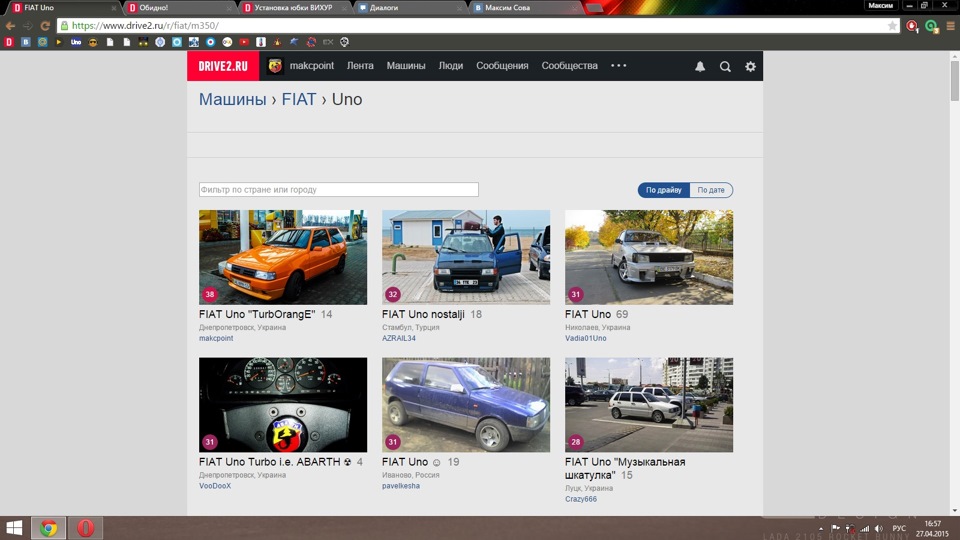Switch to the 'Диалоги' browser tab
Image resolution: width=960 pixels, height=540 pixels.
(x=408, y=8)
